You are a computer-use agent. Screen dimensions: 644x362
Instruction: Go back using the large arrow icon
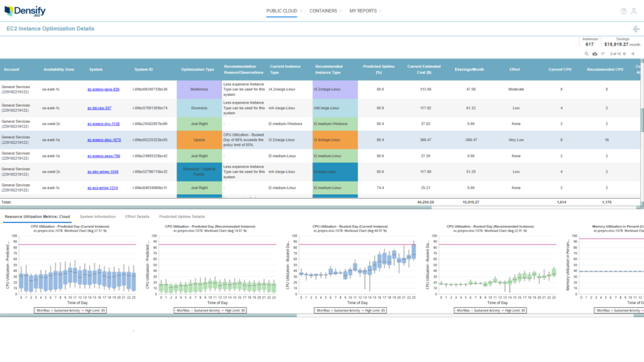click(636, 29)
